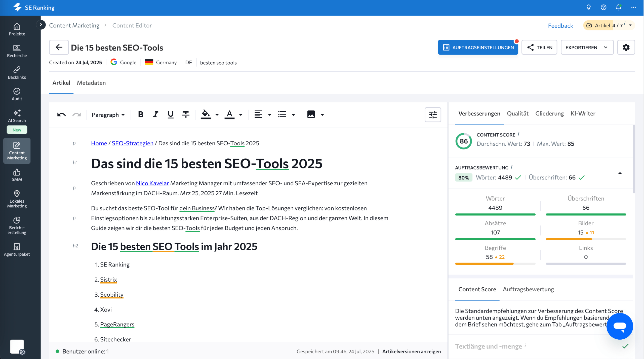Click Content Marketing breadcrumb

(x=74, y=25)
